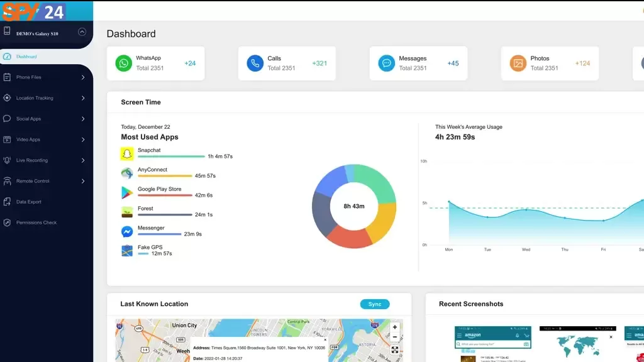Click the Google Play Store usage bar
This screenshot has width=644, height=362.
pyautogui.click(x=165, y=195)
